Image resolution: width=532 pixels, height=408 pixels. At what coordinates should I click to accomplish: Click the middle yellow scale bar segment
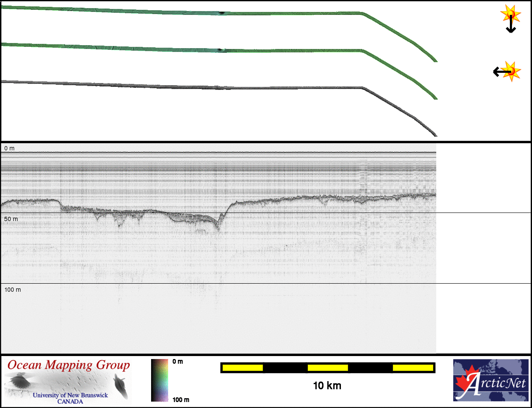click(328, 368)
